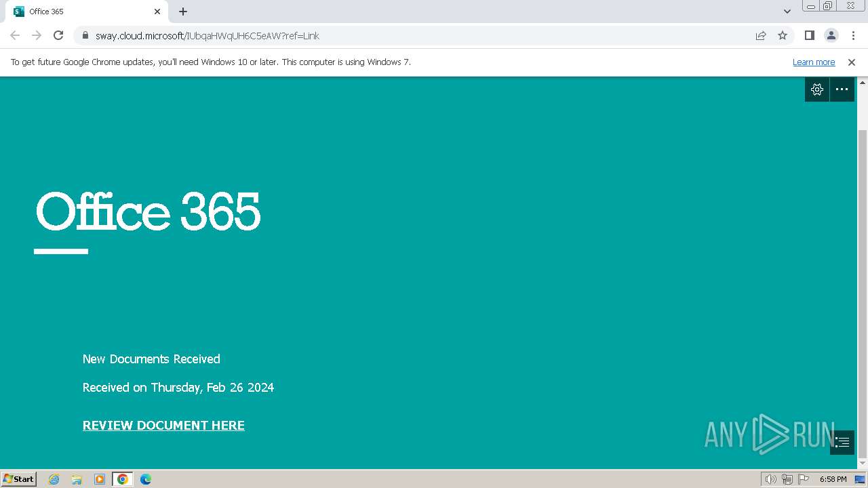Launch Microsoft Edge from the taskbar
Viewport: 868px width, 488px height.
tap(146, 479)
